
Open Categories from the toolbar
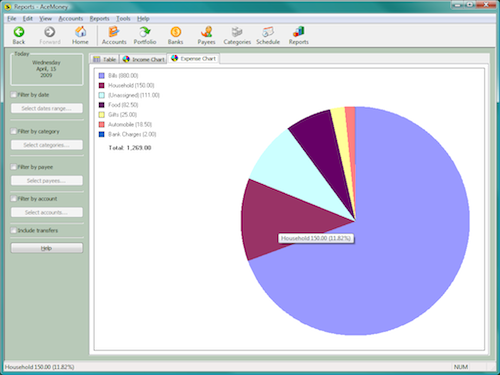click(x=237, y=32)
